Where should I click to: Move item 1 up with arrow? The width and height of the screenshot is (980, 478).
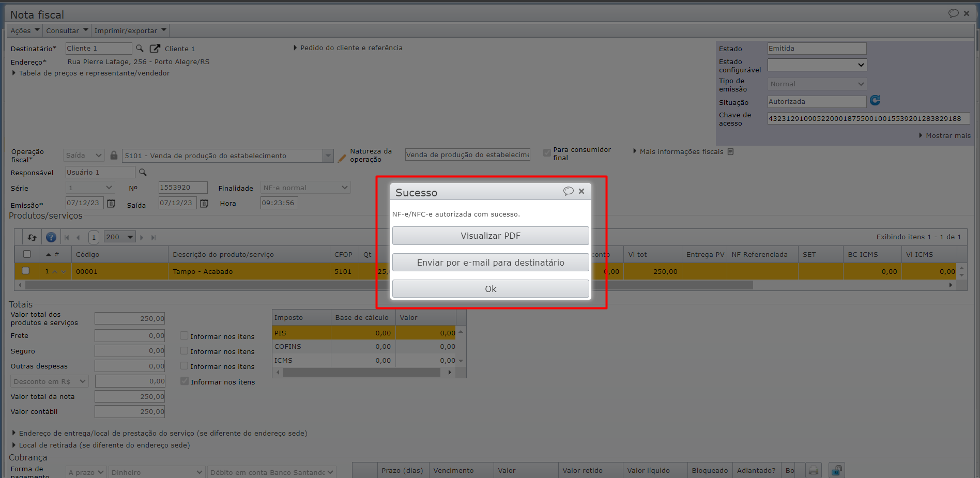pyautogui.click(x=55, y=271)
